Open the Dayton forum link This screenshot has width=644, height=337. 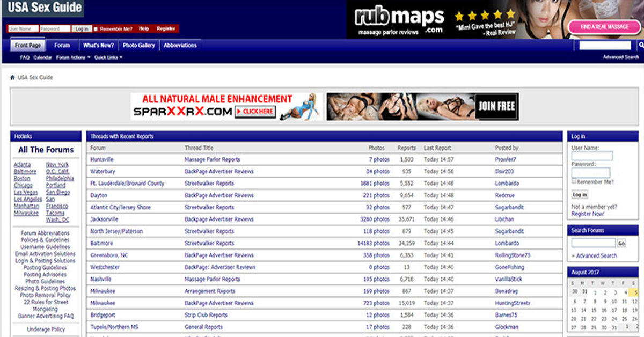[x=99, y=195]
